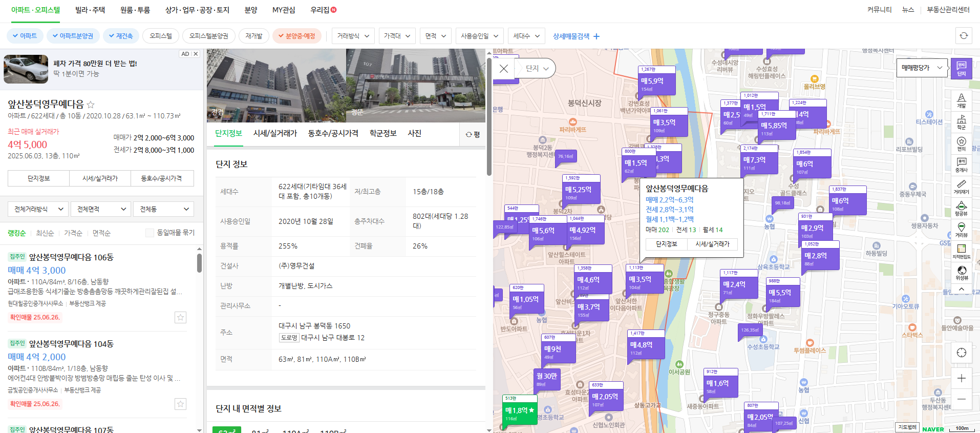Zoom in the map with plus button
The image size is (980, 433).
961,378
